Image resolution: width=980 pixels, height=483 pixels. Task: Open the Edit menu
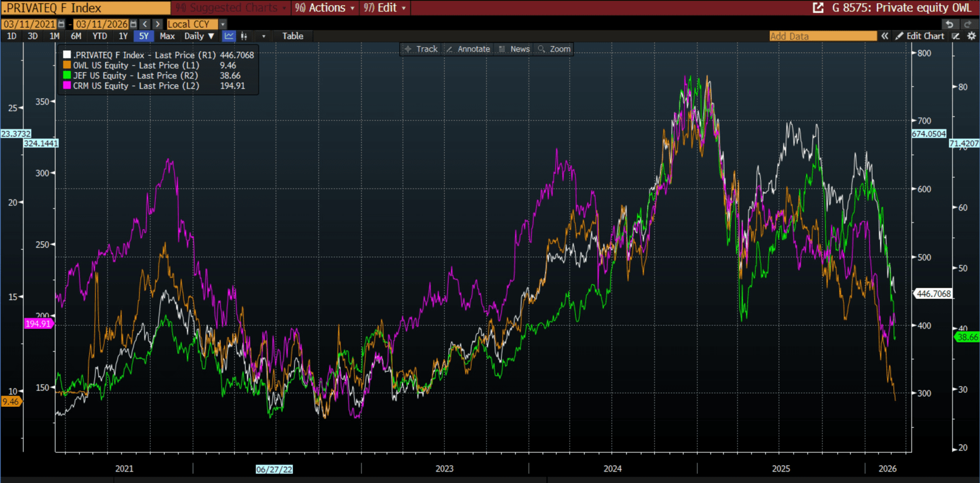coord(385,8)
